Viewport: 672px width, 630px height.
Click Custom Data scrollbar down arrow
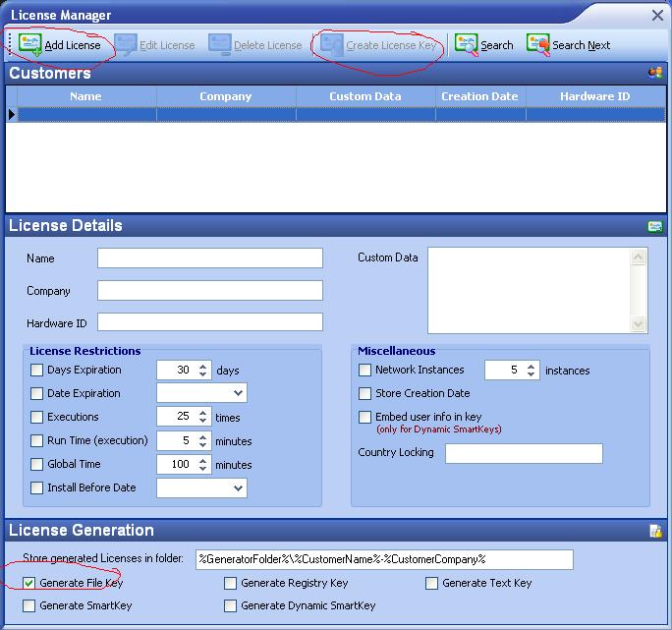tap(639, 323)
